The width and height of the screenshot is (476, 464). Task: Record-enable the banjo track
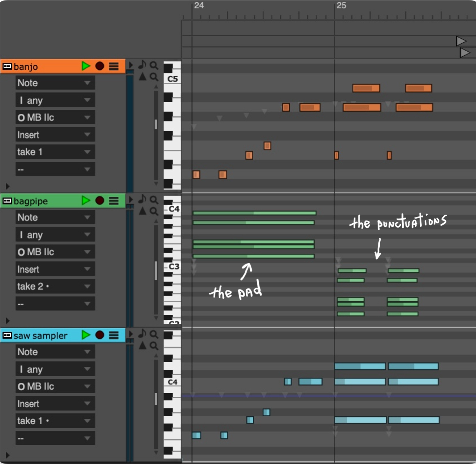point(99,66)
